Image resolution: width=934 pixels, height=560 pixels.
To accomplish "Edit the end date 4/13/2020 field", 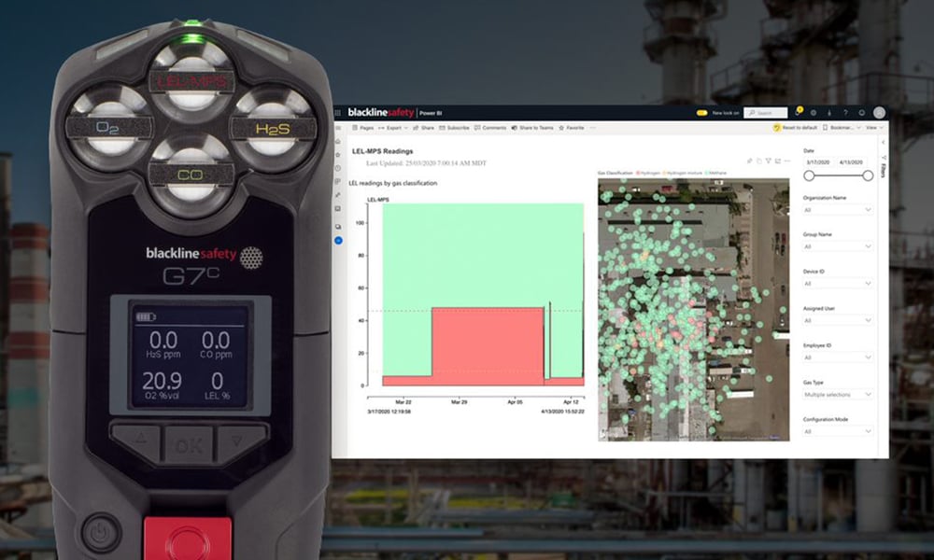I will (x=852, y=162).
